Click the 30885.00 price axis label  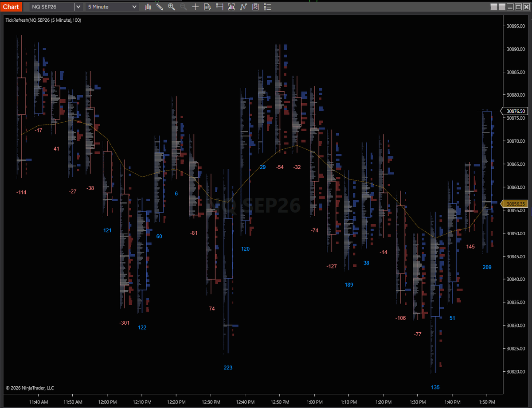[x=516, y=72]
